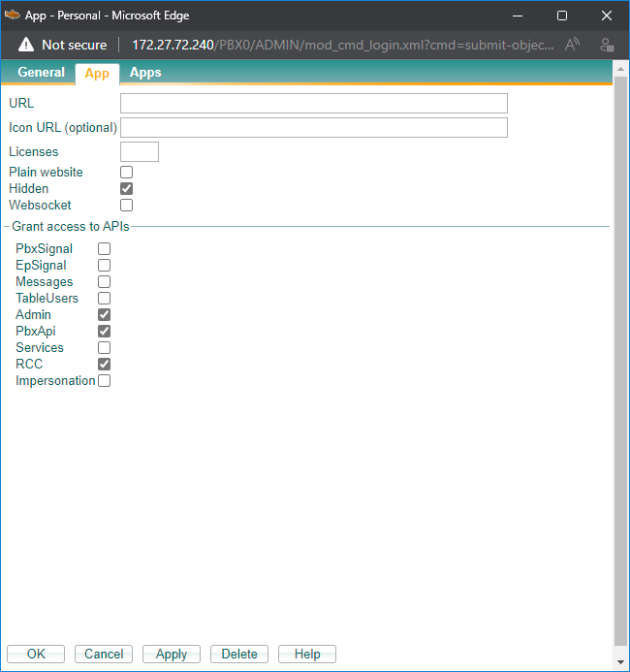Tick the Impersonation checkbox
This screenshot has width=630, height=672.
click(104, 381)
